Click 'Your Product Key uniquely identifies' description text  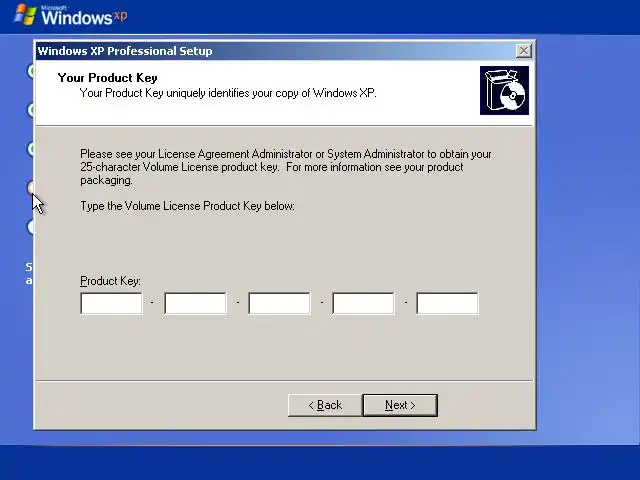click(x=228, y=93)
